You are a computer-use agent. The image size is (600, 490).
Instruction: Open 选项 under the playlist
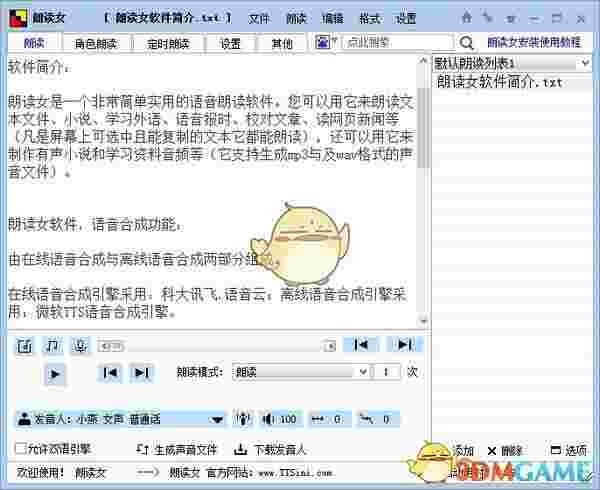[x=569, y=451]
